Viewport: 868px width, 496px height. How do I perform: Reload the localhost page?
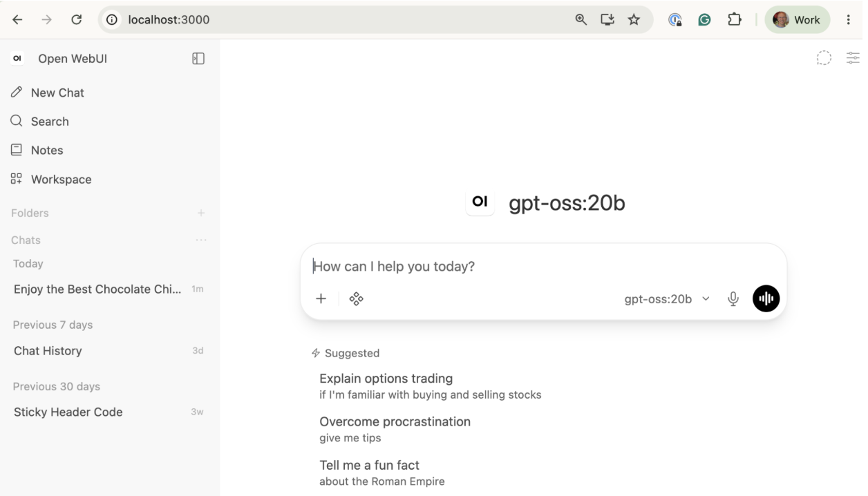pos(77,20)
